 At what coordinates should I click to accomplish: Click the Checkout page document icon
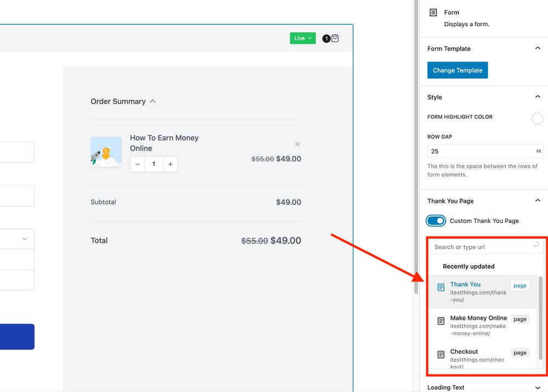pos(441,355)
